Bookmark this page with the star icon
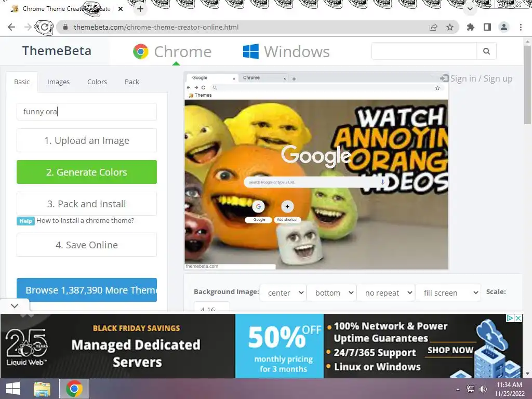Screen dimensions: 532x399 click(450, 27)
